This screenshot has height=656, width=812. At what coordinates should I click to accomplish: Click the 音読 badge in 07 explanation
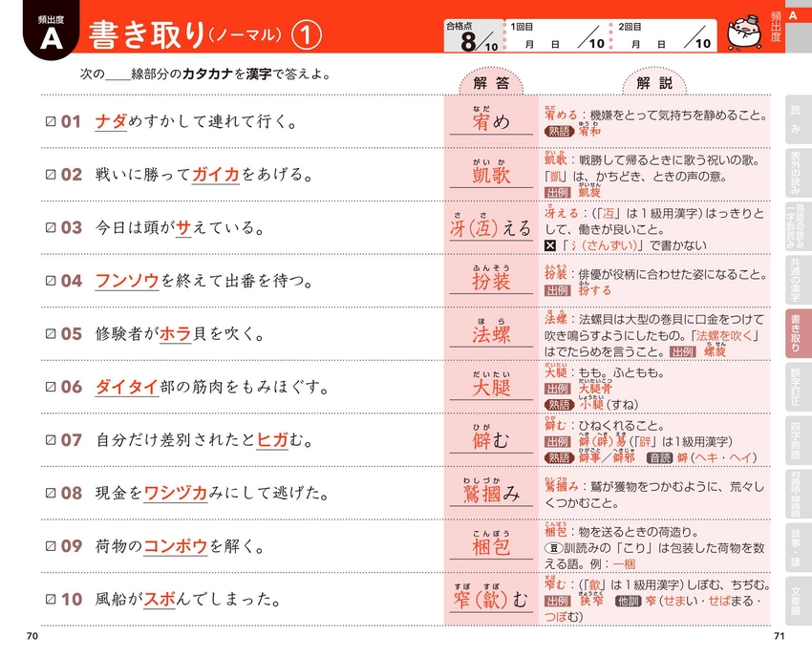click(x=660, y=457)
